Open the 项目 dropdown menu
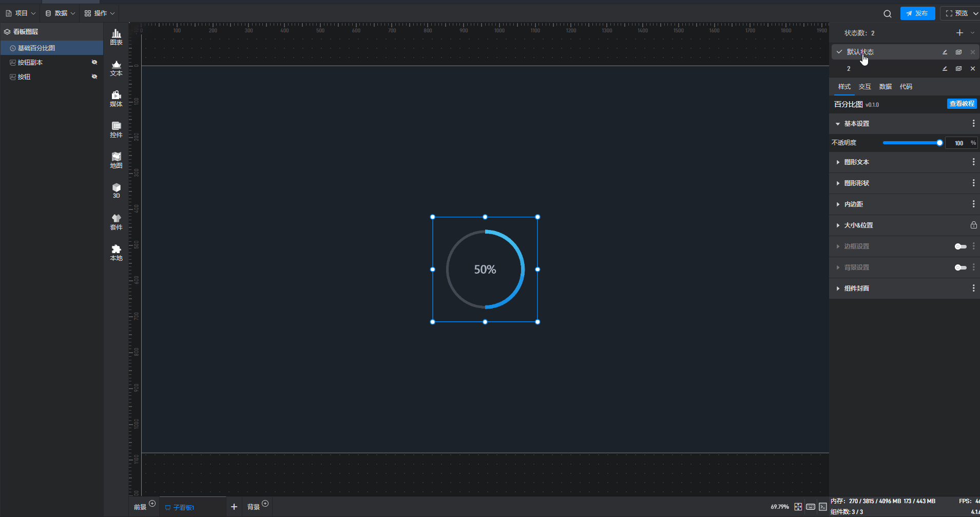The height and width of the screenshot is (517, 980). click(x=21, y=13)
